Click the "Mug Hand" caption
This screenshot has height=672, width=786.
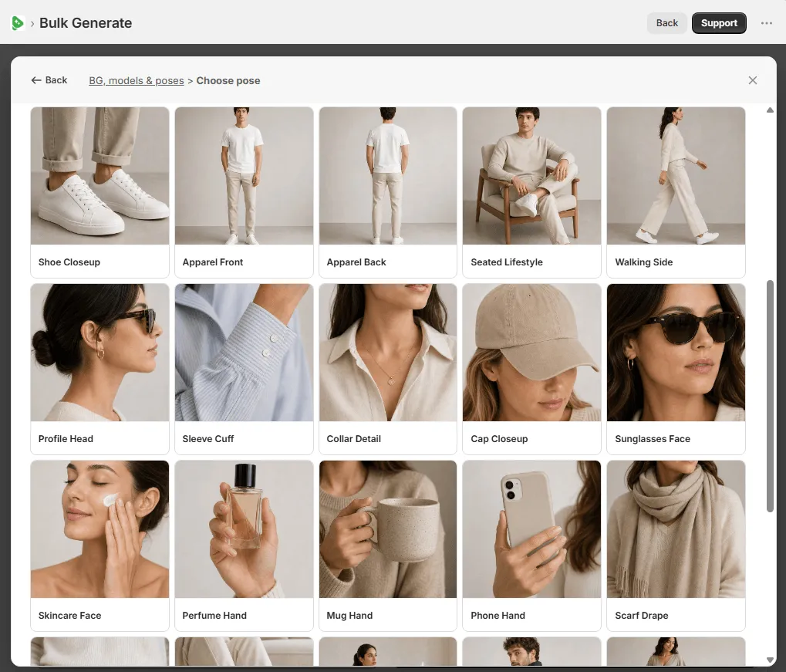(349, 615)
